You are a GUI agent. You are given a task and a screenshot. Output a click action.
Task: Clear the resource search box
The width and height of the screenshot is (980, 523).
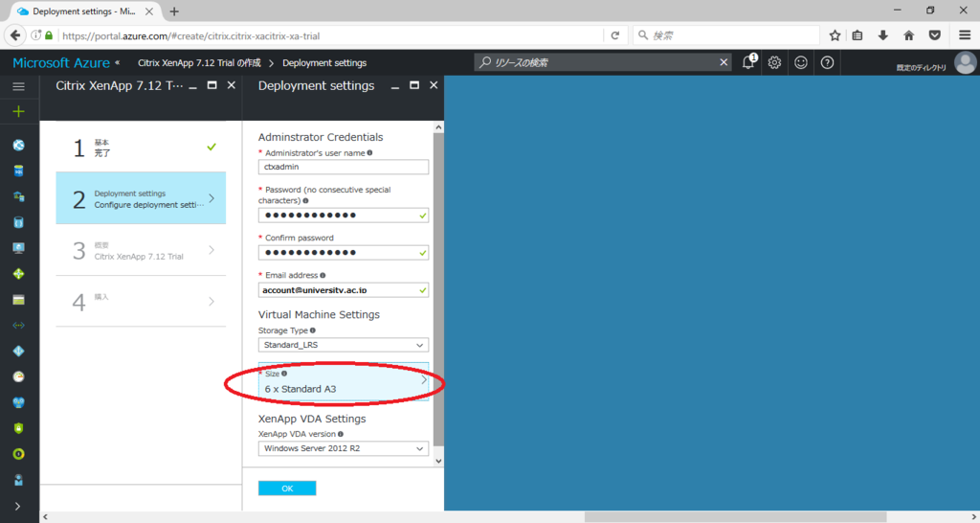point(724,62)
